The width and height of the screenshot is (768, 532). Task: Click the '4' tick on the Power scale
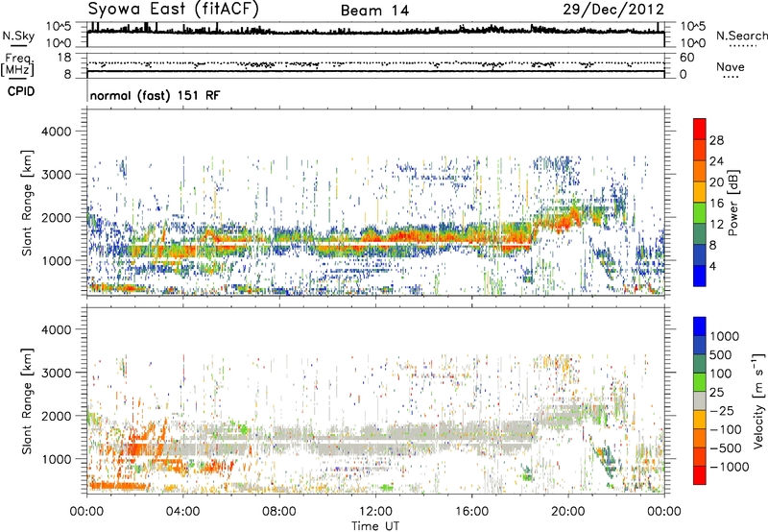[x=712, y=266]
